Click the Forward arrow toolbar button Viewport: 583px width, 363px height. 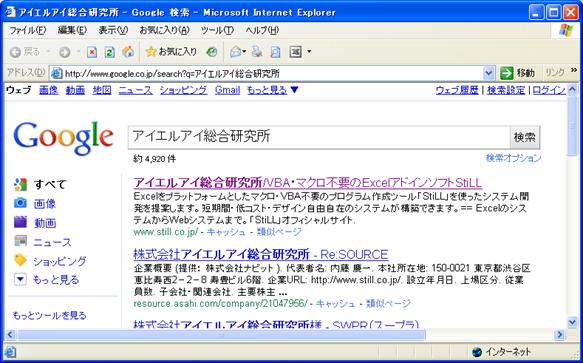[x=64, y=52]
